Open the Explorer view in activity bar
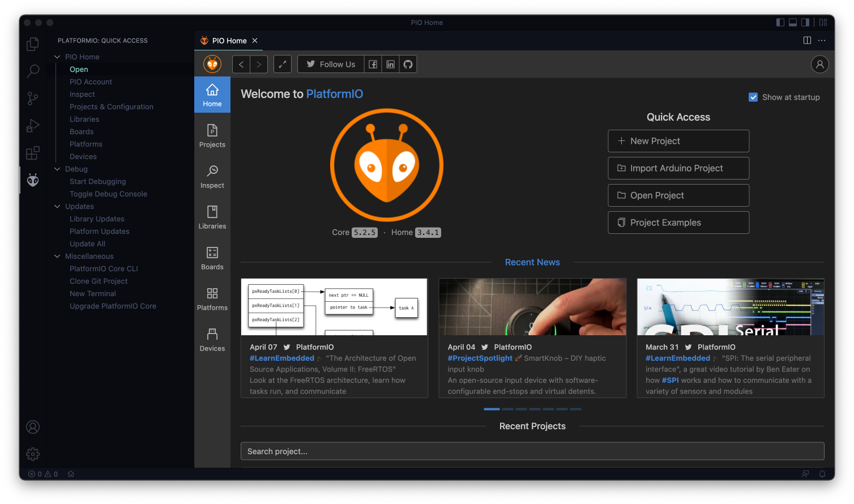 pyautogui.click(x=33, y=44)
